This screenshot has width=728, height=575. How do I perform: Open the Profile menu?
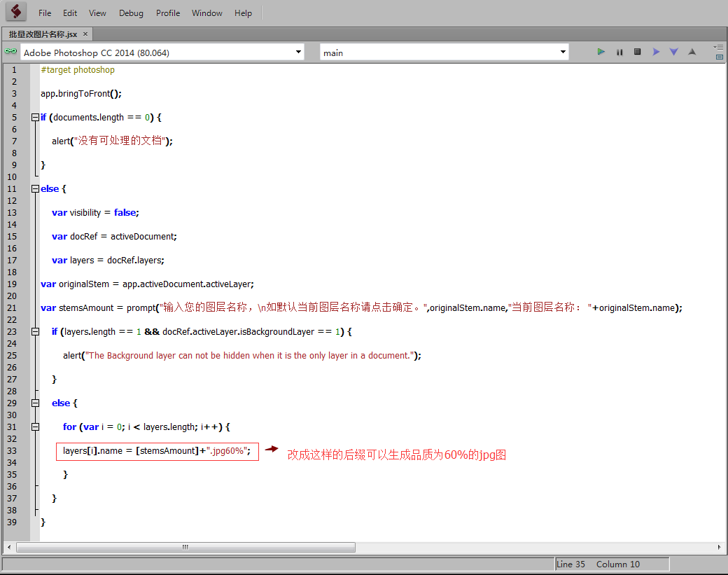click(167, 13)
